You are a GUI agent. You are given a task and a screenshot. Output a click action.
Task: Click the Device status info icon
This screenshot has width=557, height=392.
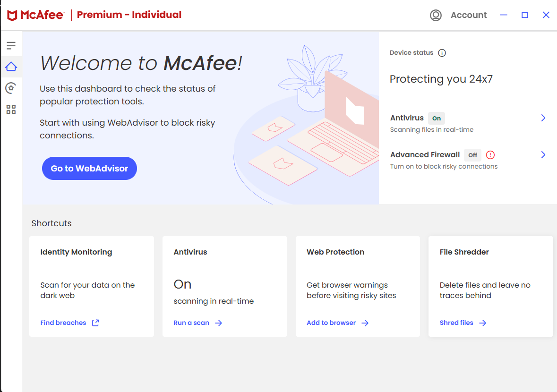coord(442,53)
